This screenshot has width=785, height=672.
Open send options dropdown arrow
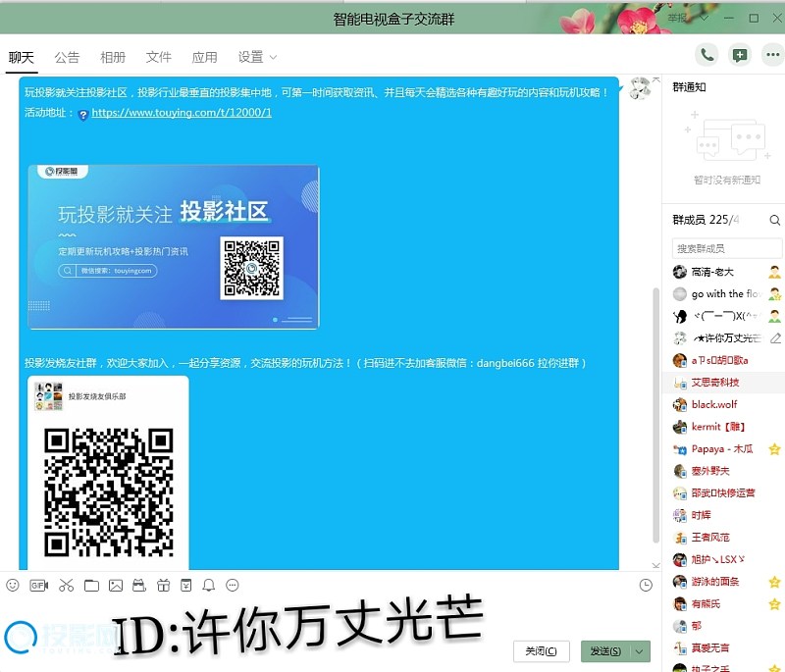click(640, 651)
